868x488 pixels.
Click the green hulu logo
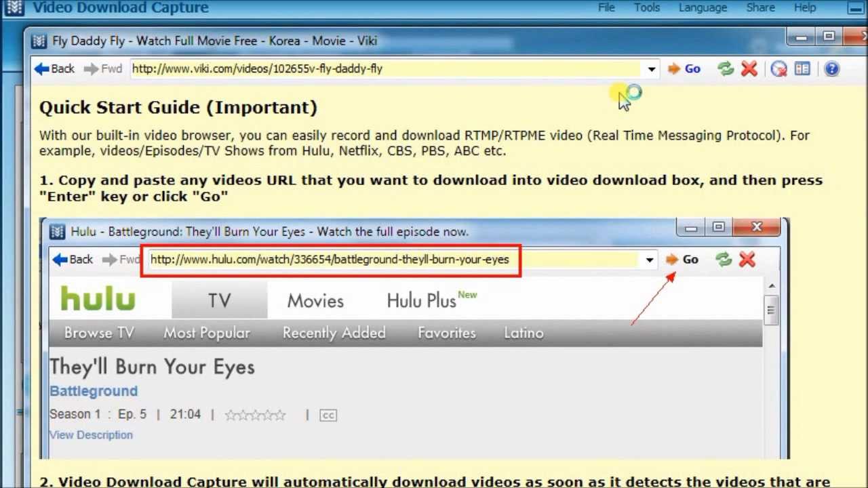[98, 299]
